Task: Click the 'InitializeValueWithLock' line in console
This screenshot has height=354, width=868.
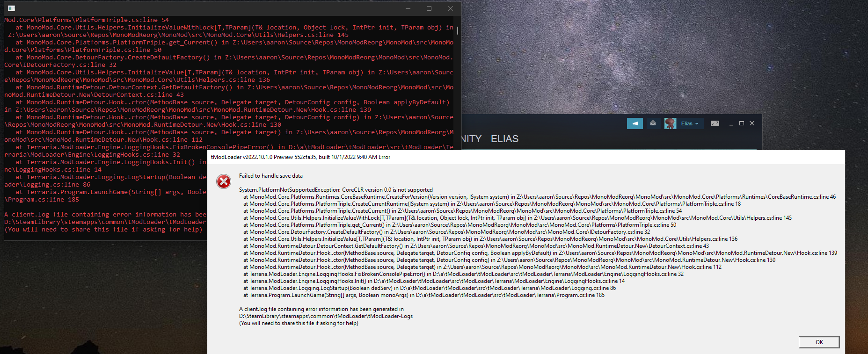Action: (x=229, y=31)
